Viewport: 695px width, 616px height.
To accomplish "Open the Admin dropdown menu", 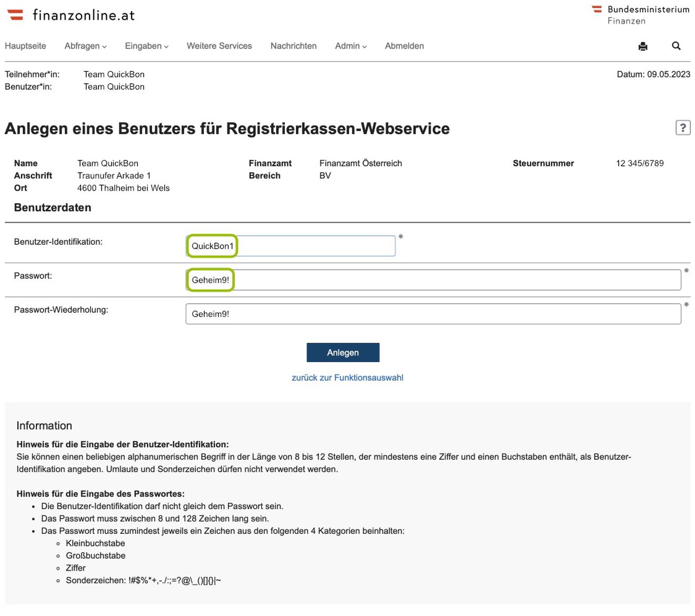I will point(350,46).
